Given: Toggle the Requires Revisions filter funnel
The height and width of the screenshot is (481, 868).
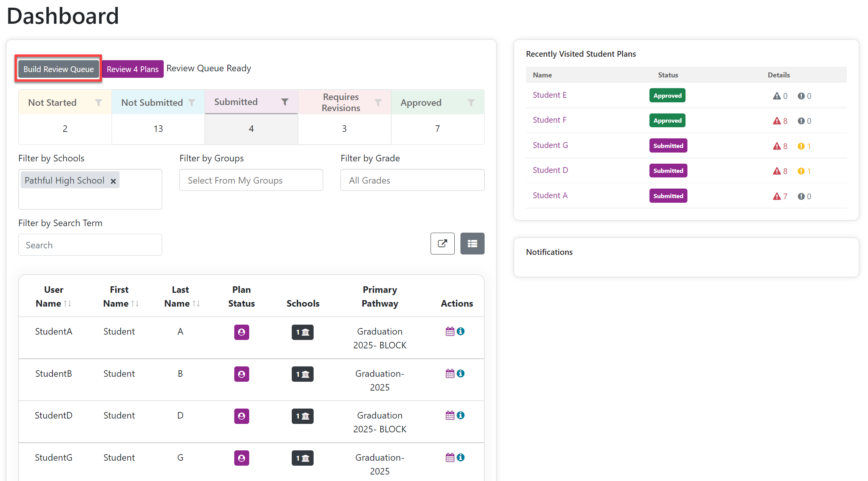Looking at the screenshot, I should pos(378,103).
